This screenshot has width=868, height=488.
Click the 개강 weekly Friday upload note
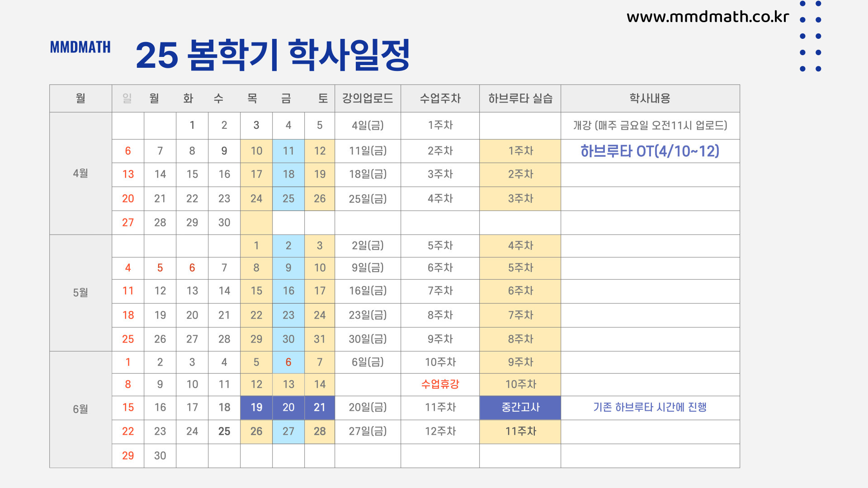coord(650,126)
